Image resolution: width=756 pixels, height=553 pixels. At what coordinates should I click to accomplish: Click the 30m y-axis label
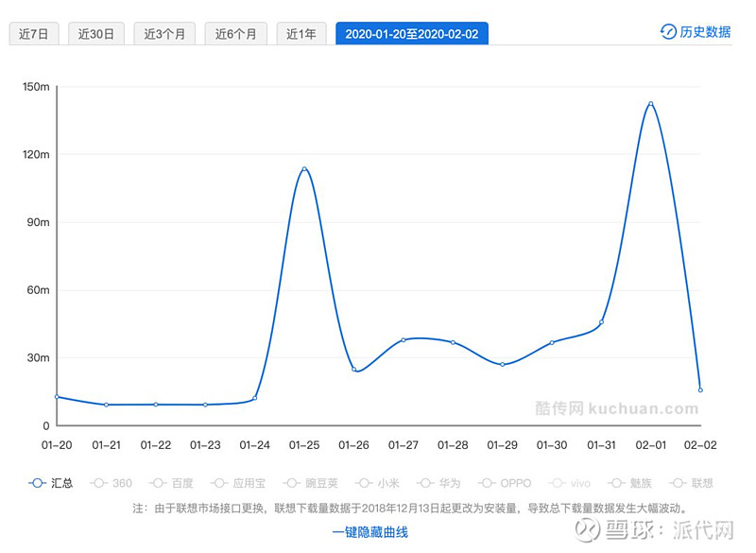(39, 357)
